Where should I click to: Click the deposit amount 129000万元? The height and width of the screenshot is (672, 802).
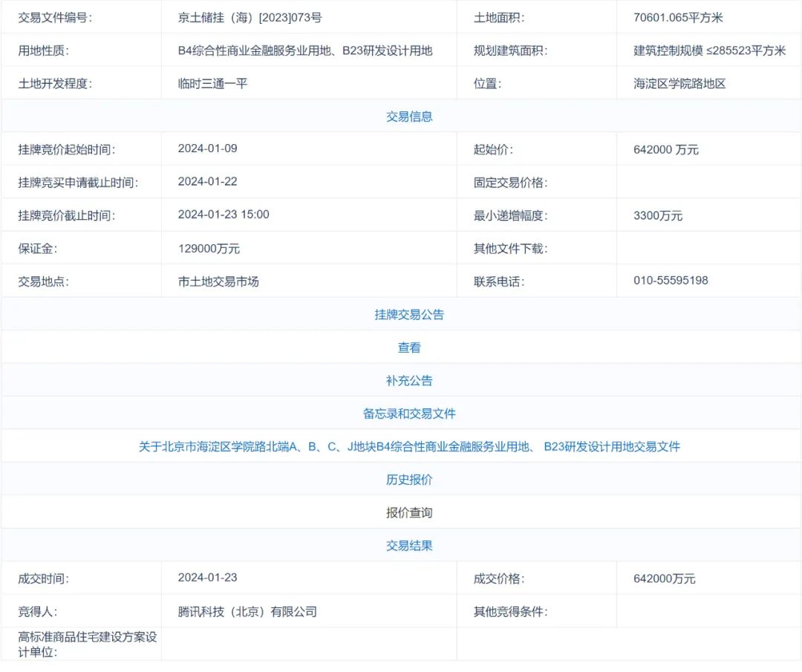coord(209,249)
